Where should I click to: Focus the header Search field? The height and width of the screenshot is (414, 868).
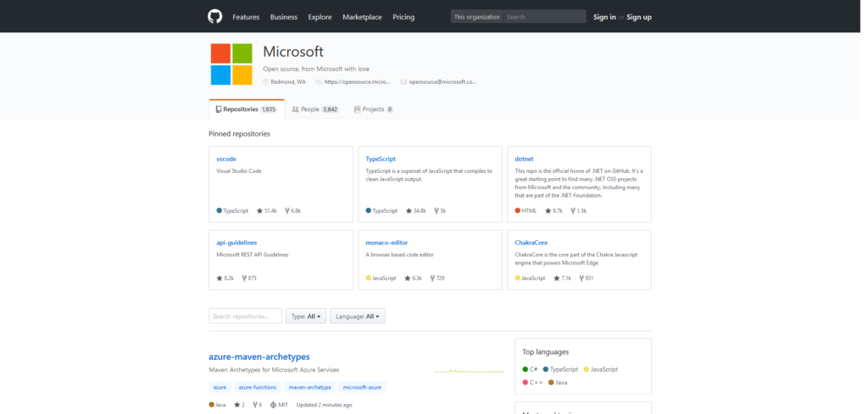(x=545, y=17)
